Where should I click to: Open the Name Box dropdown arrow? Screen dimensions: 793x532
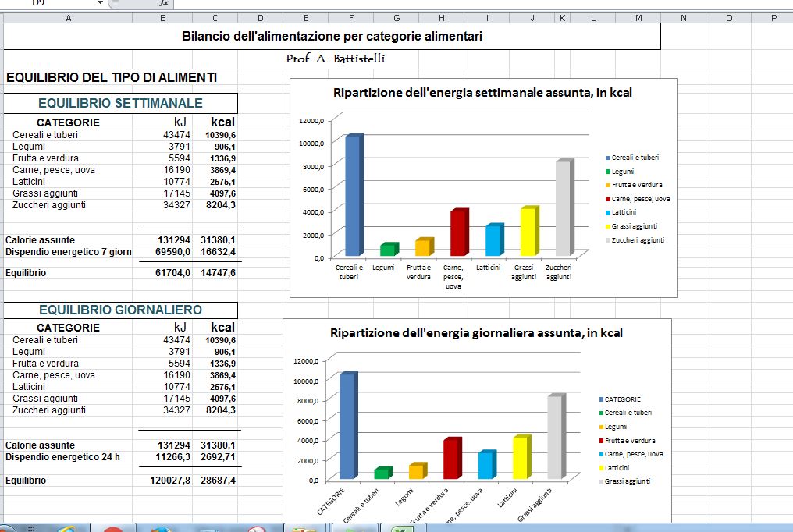click(100, 3)
